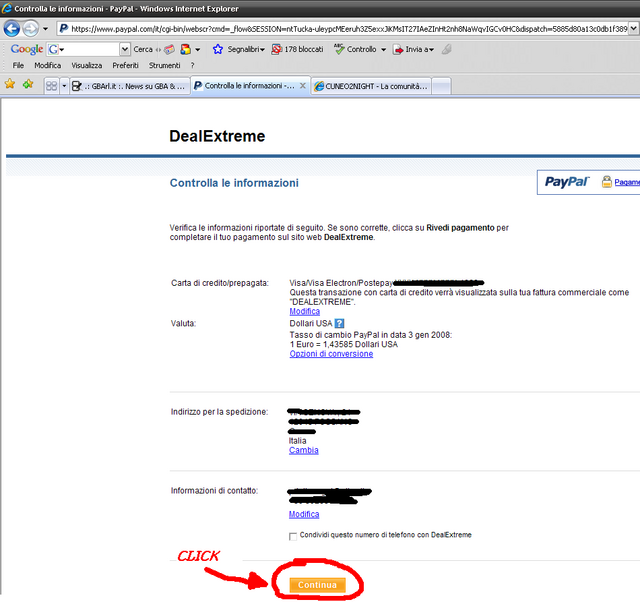Click the exchange rate 1 Euro = 1,43585 text
This screenshot has width=640, height=602.
tap(344, 344)
